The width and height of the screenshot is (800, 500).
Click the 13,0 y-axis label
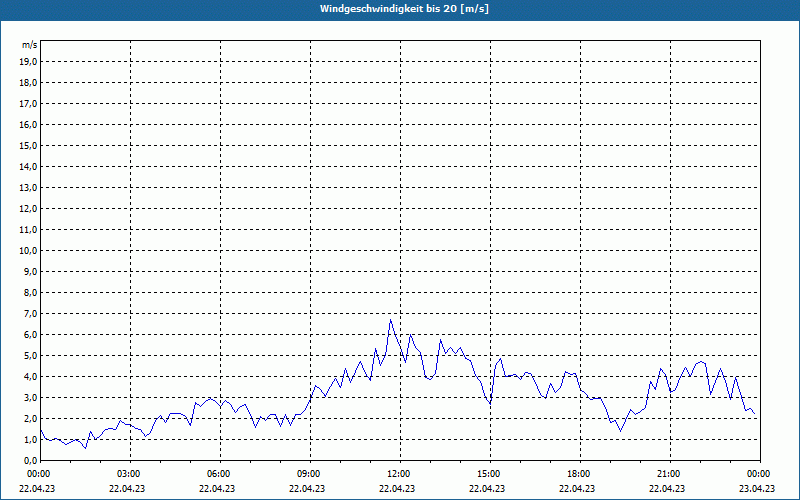[28, 188]
